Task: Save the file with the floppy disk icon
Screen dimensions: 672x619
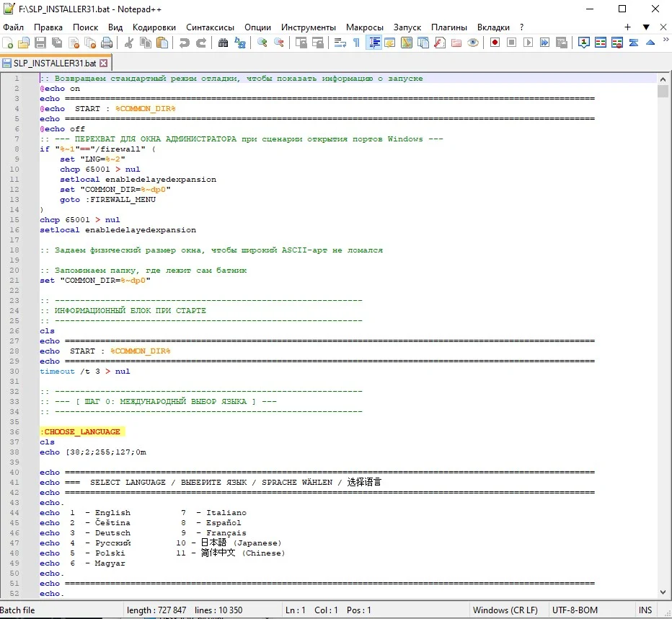Action: pos(40,43)
